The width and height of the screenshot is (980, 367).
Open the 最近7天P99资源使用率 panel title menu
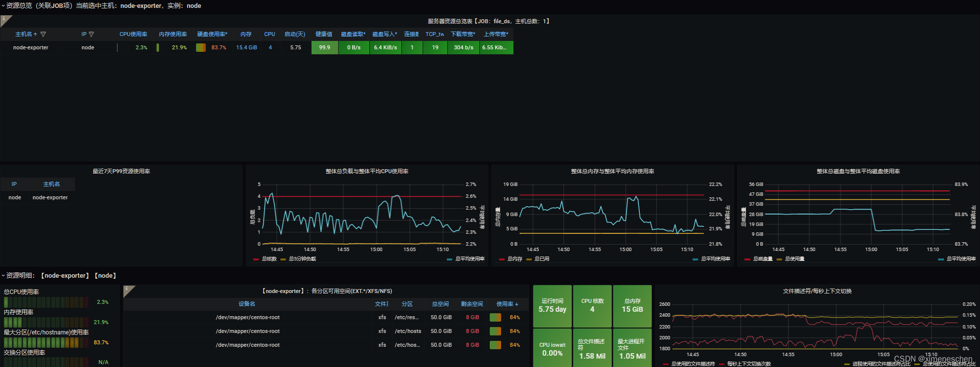pos(121,171)
